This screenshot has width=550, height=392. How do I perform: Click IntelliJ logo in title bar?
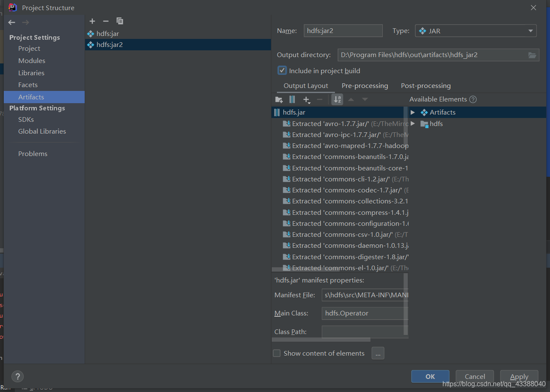click(x=13, y=8)
